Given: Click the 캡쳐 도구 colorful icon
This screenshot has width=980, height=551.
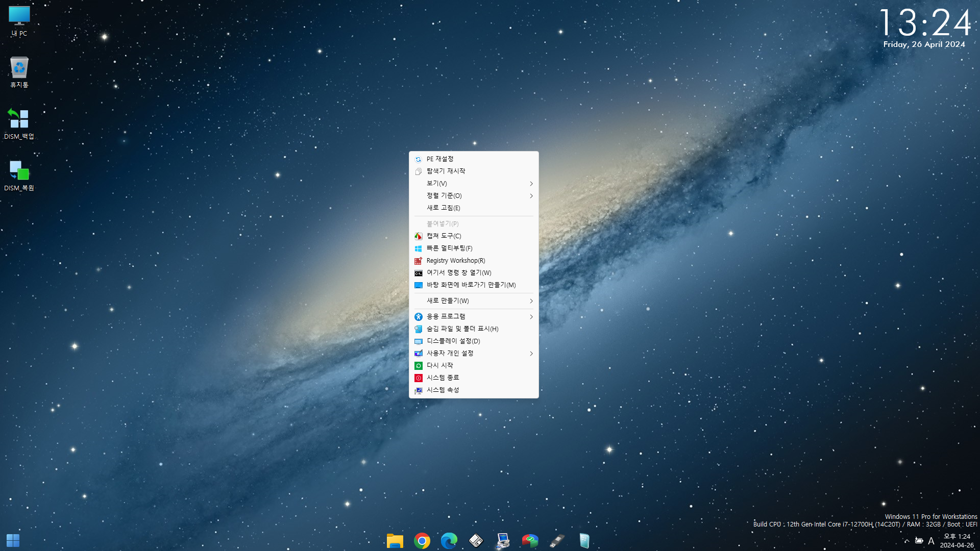Looking at the screenshot, I should (419, 236).
